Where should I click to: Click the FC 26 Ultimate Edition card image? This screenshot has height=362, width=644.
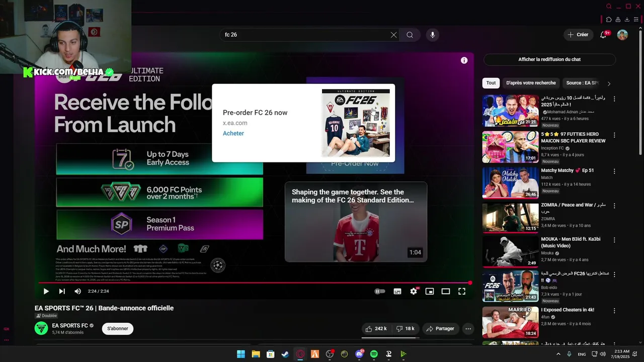[356, 123]
